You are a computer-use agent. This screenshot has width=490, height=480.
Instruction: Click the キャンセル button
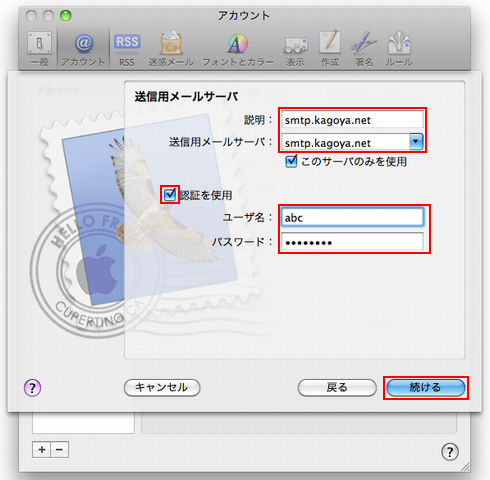(x=162, y=388)
